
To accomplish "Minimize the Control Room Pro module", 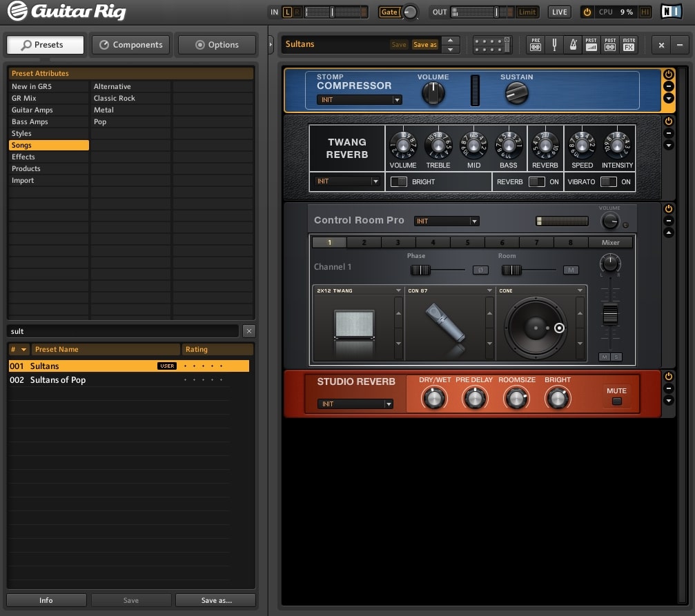I will [669, 221].
